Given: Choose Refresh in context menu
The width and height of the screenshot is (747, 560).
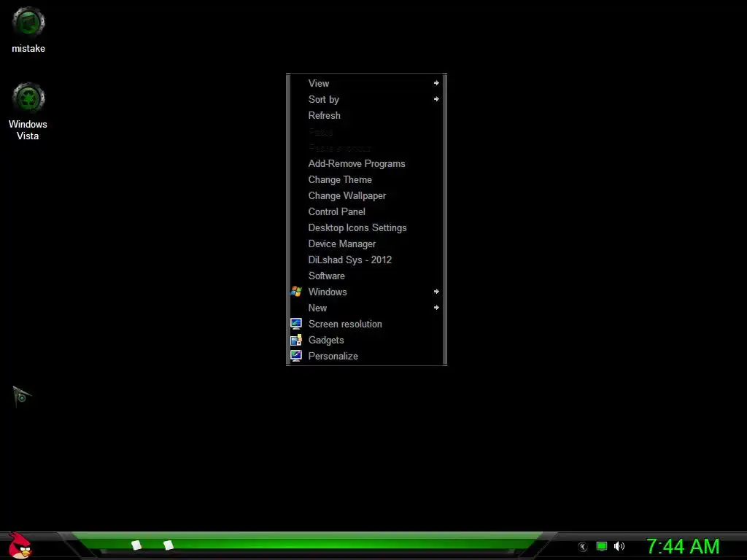Looking at the screenshot, I should click(366, 116).
